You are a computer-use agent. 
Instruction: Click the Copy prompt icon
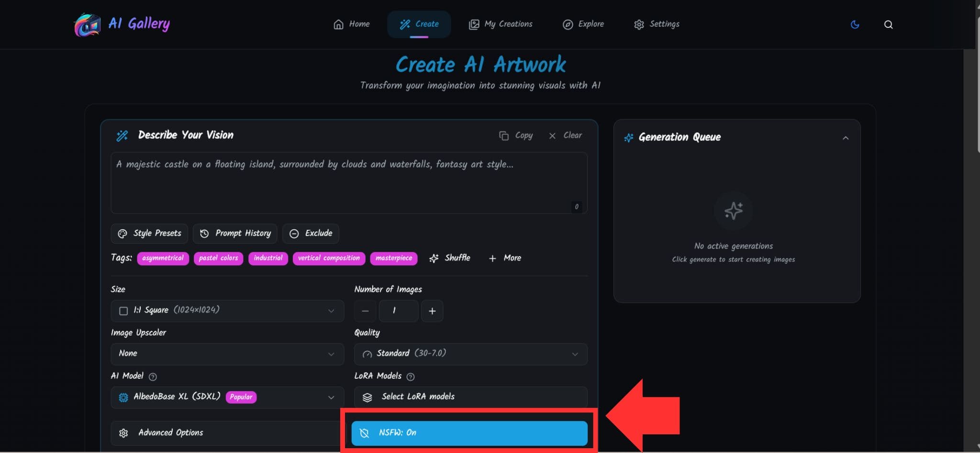(x=504, y=136)
